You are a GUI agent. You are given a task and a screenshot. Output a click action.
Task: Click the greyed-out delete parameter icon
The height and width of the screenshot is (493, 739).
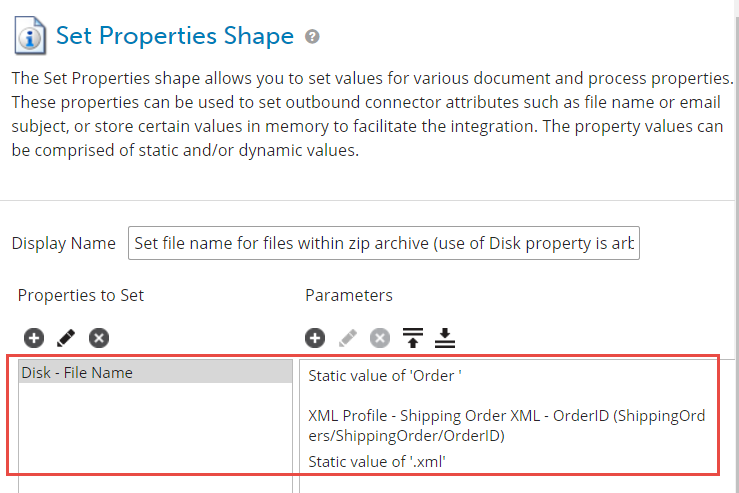(380, 338)
